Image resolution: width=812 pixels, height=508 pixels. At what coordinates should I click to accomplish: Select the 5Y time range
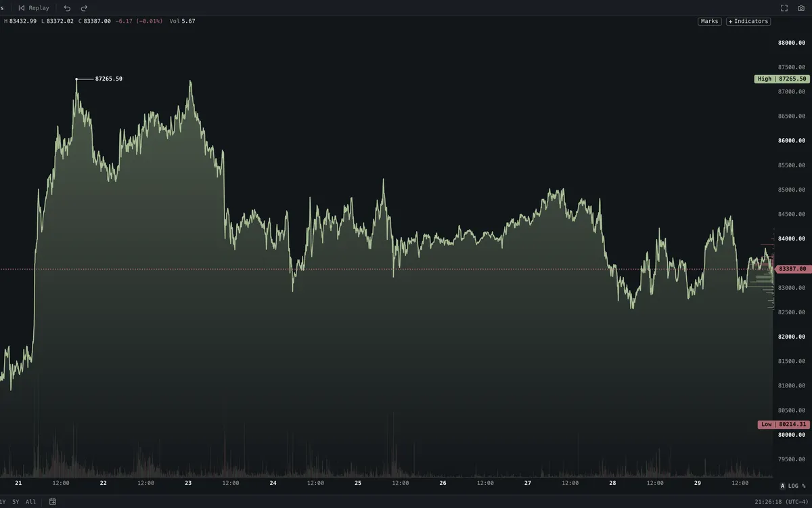[x=16, y=502]
